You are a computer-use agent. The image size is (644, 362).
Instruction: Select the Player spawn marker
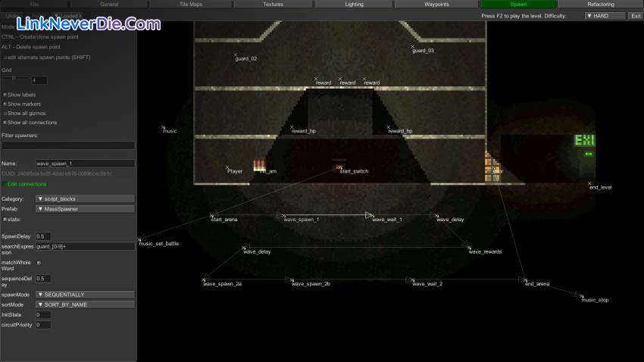click(x=227, y=167)
